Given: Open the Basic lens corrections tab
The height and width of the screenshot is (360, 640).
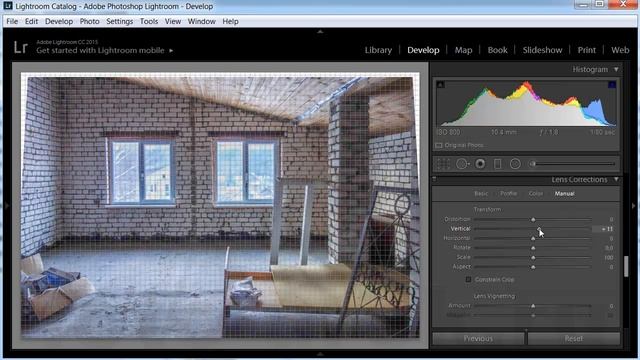Looking at the screenshot, I should tap(481, 193).
